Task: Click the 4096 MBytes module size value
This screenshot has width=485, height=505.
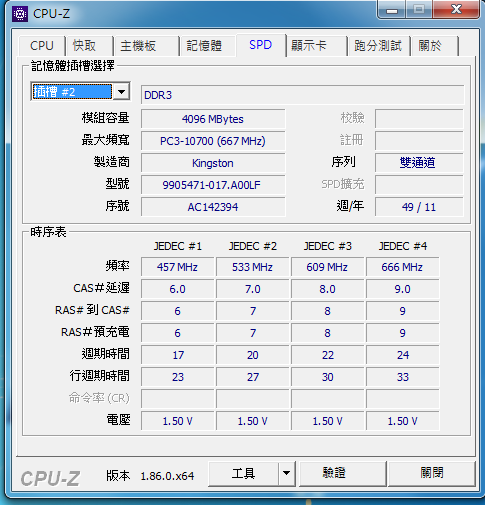Action: click(213, 119)
